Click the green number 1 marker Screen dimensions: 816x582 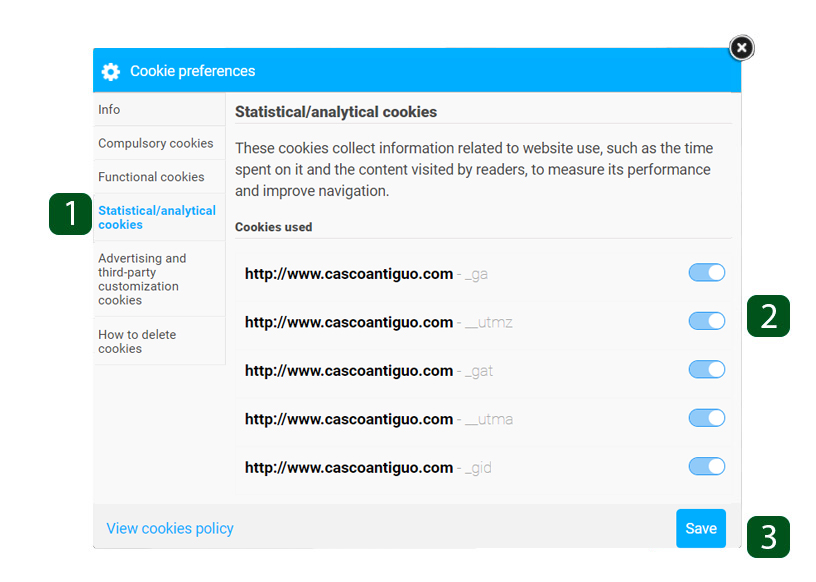pos(70,214)
